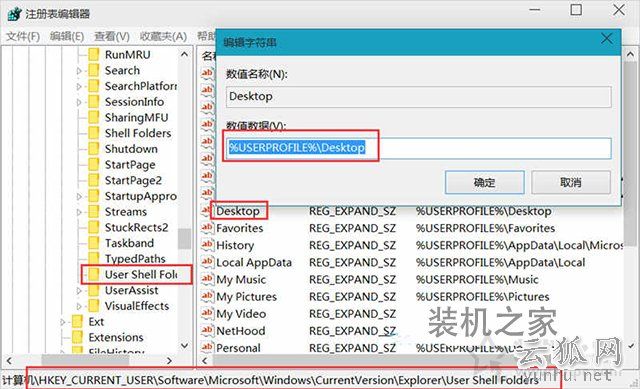Click the value list scroll left arrow

point(205,360)
